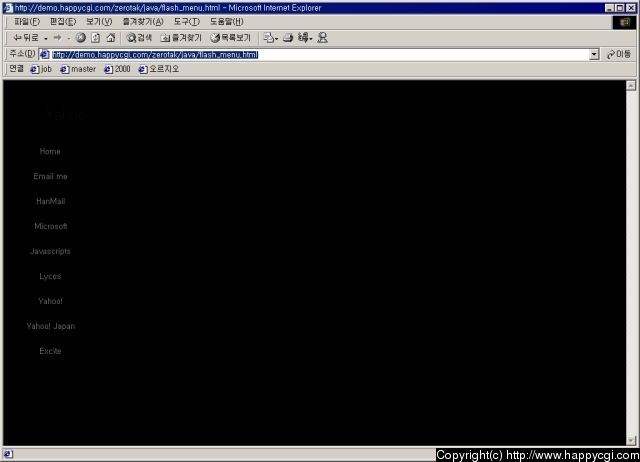Click the 연결 links bar label
Screen dimensions: 640x462
pos(16,69)
